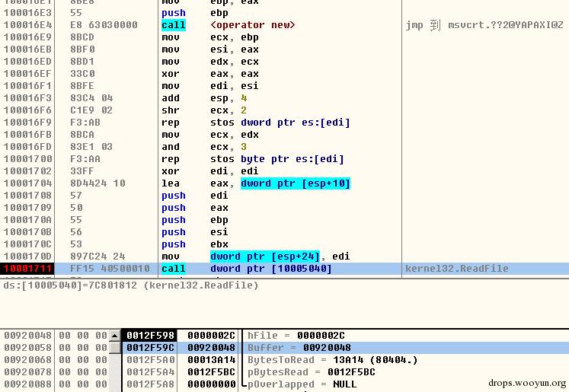Click the ds:[10005040] info pane line
The width and height of the screenshot is (569, 392).
click(x=130, y=285)
